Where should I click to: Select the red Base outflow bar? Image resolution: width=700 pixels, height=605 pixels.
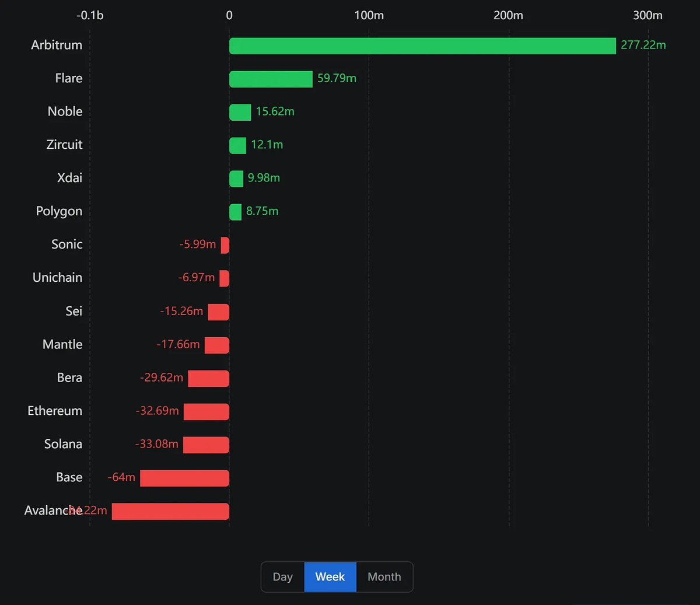pyautogui.click(x=184, y=478)
